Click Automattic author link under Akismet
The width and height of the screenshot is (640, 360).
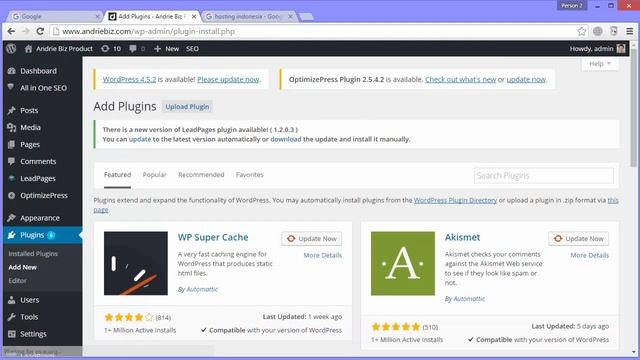tap(469, 299)
